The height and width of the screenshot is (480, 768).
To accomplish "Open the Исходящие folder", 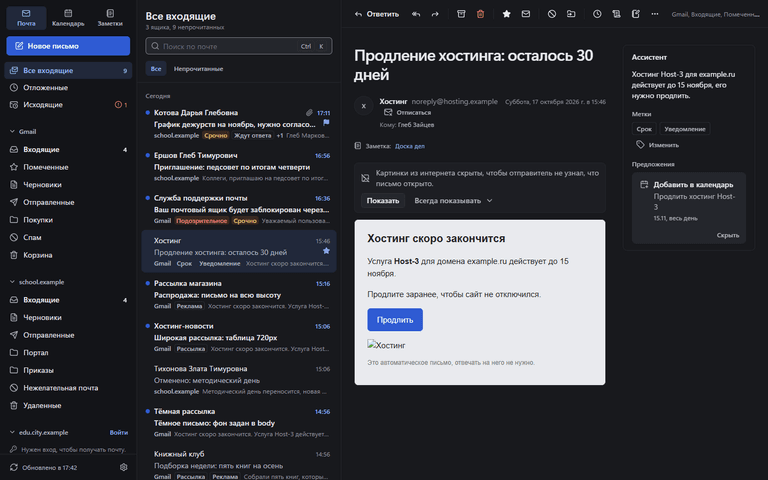I will (68, 105).
